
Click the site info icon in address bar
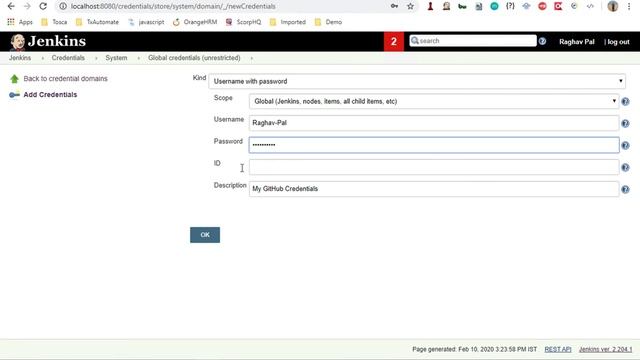click(x=63, y=7)
